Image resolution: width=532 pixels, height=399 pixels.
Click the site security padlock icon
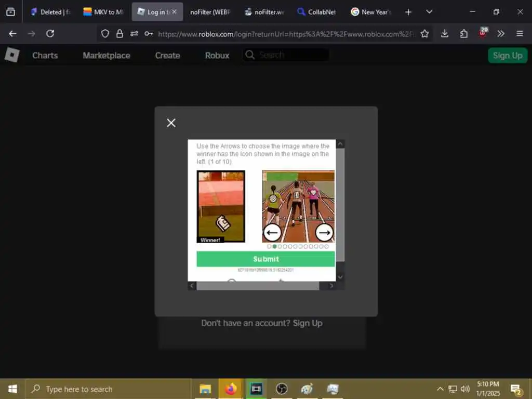[x=119, y=34]
